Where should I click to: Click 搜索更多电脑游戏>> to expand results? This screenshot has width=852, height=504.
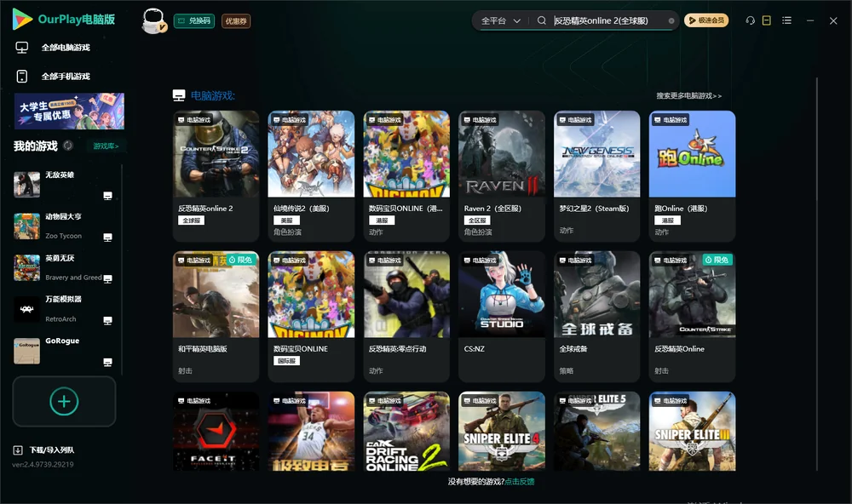click(x=688, y=96)
